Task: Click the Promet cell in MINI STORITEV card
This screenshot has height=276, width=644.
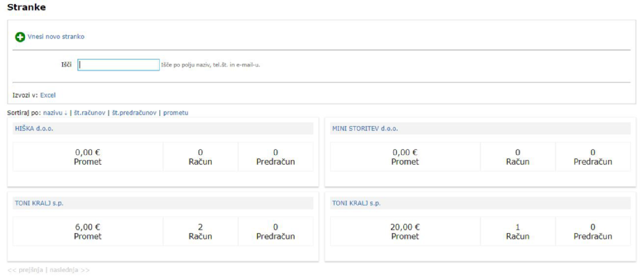Action: coord(405,157)
